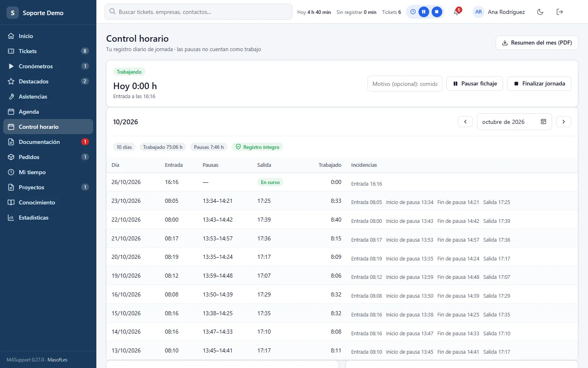The width and height of the screenshot is (588, 368).
Task: Click pause range 13:43–14:42
Action: [218, 220]
